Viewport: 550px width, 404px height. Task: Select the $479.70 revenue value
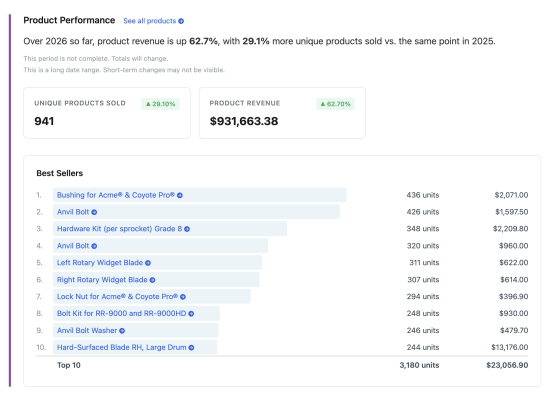click(514, 330)
